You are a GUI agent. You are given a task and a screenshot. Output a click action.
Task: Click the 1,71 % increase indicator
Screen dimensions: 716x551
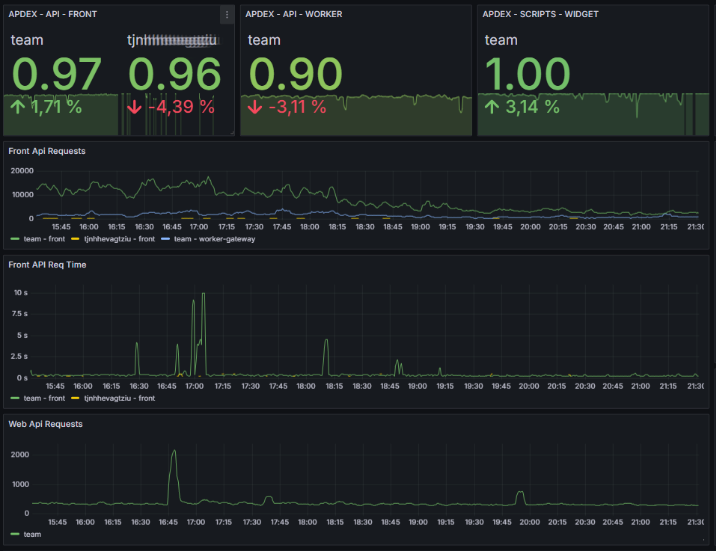tap(57, 107)
